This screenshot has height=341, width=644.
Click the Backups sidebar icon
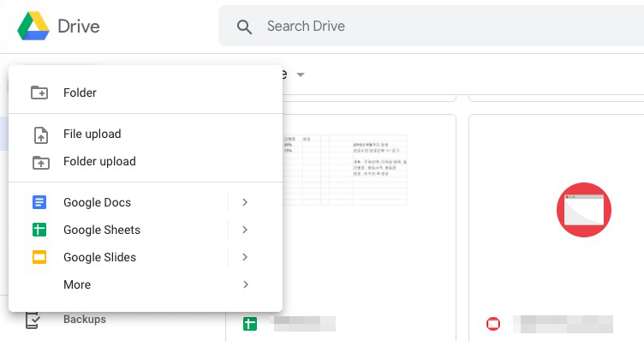click(x=33, y=320)
